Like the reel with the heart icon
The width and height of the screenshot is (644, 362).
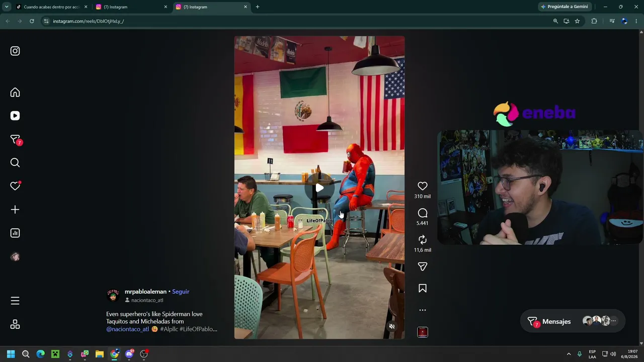(x=423, y=186)
